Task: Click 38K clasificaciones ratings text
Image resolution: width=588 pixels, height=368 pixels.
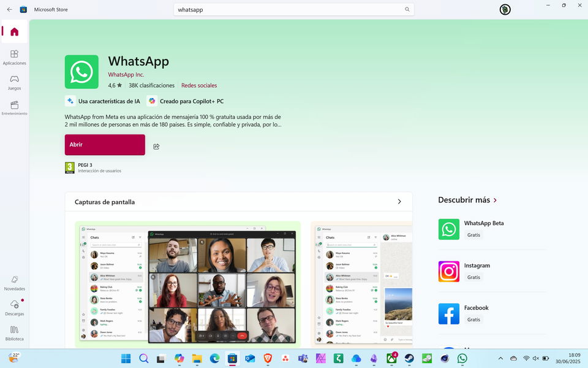Action: [151, 85]
